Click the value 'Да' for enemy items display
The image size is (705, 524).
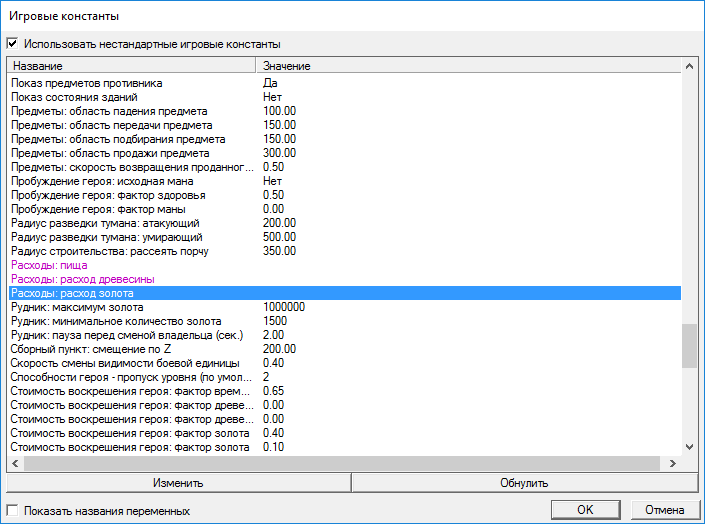tap(270, 83)
